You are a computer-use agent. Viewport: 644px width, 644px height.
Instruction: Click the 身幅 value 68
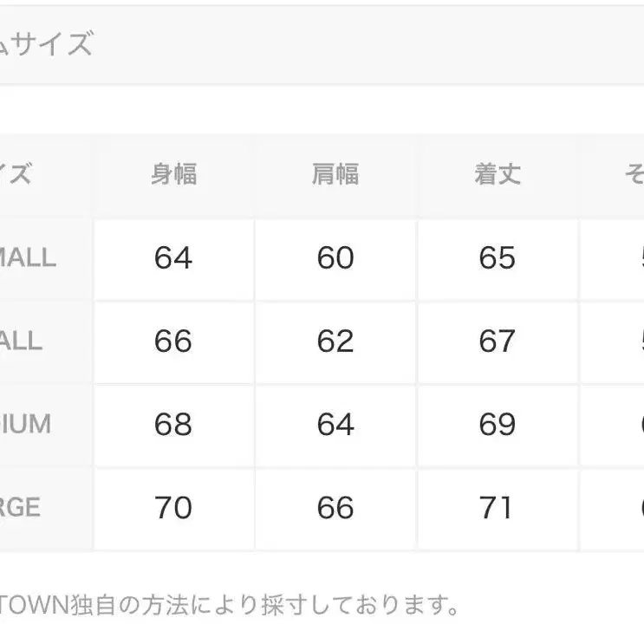pyautogui.click(x=173, y=425)
